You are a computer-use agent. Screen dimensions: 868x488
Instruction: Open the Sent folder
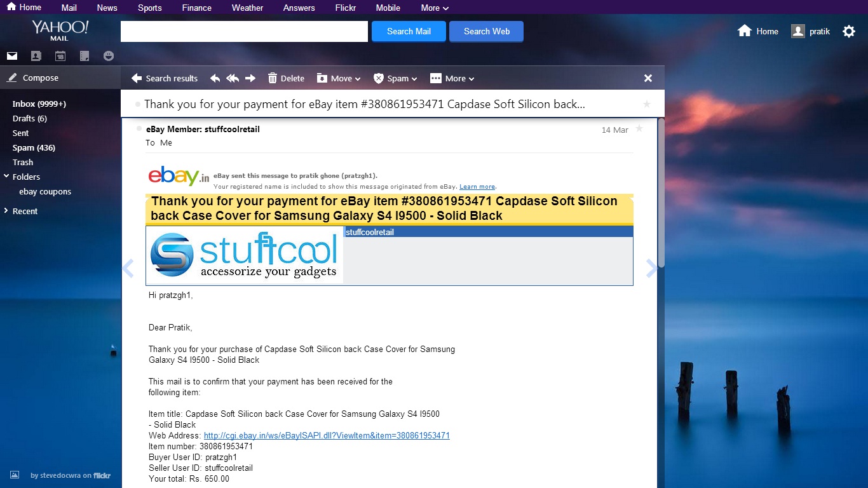click(x=21, y=133)
